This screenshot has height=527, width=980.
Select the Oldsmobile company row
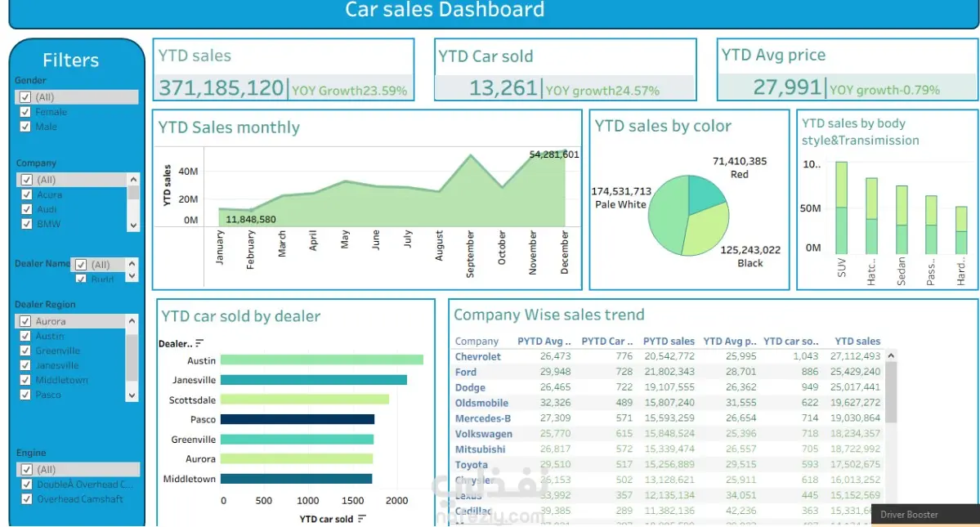pyautogui.click(x=668, y=403)
